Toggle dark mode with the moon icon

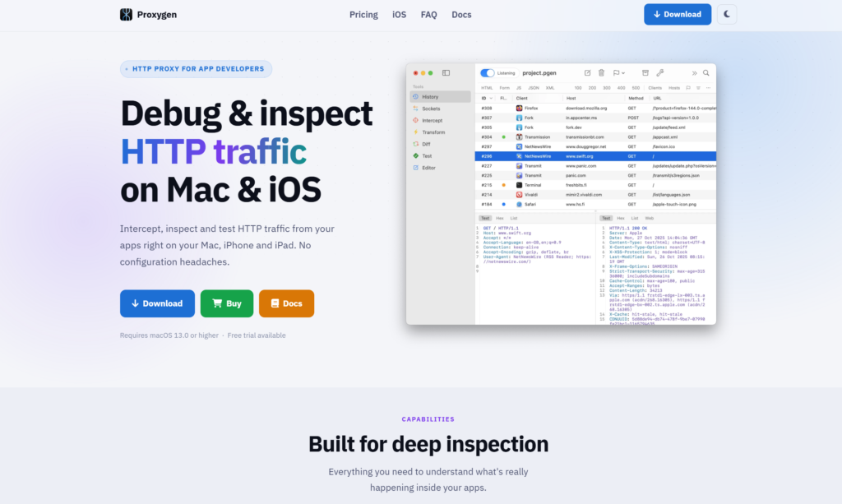point(727,14)
